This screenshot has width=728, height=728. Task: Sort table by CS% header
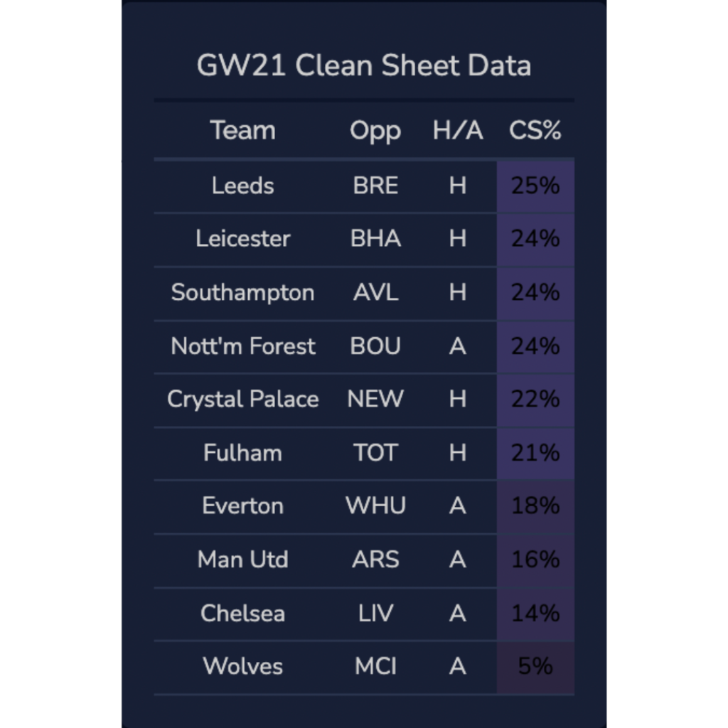(x=535, y=131)
